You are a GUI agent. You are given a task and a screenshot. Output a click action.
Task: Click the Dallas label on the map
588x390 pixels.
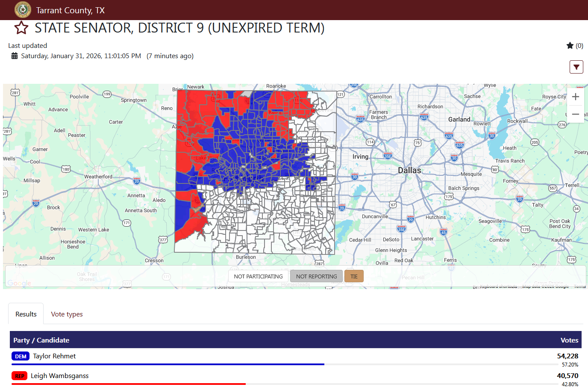click(x=409, y=170)
